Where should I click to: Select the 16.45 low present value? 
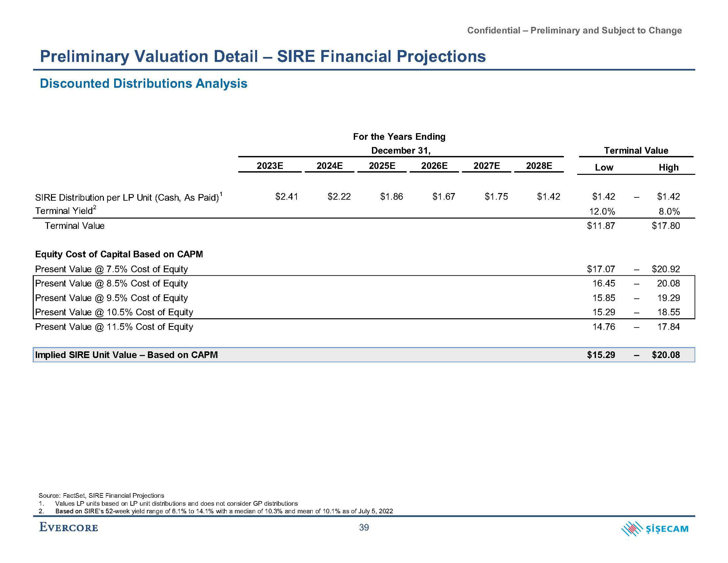(x=604, y=283)
